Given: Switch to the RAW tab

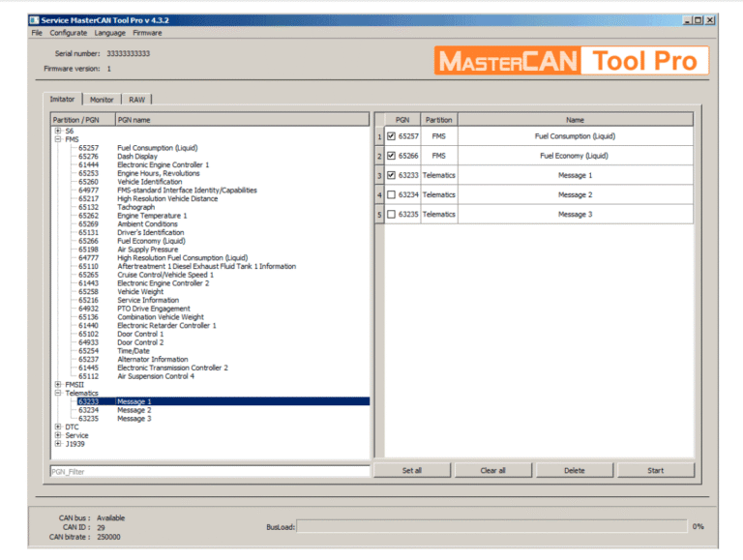Looking at the screenshot, I should [x=137, y=100].
